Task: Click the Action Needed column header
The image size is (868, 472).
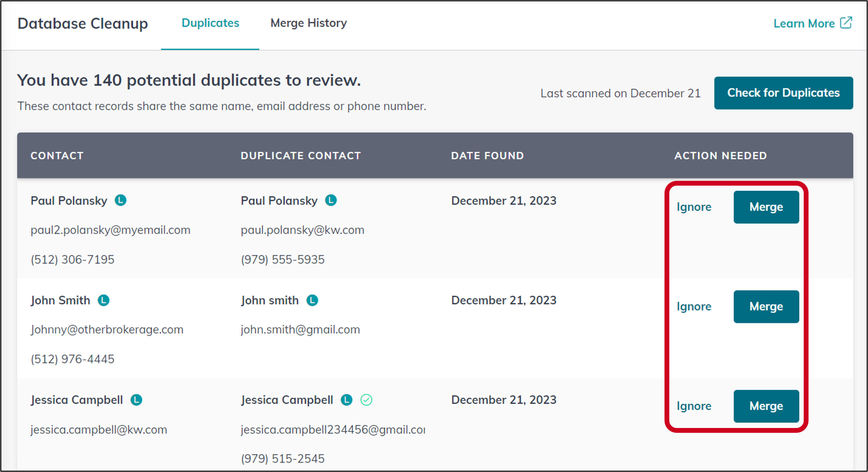Action: click(x=721, y=156)
